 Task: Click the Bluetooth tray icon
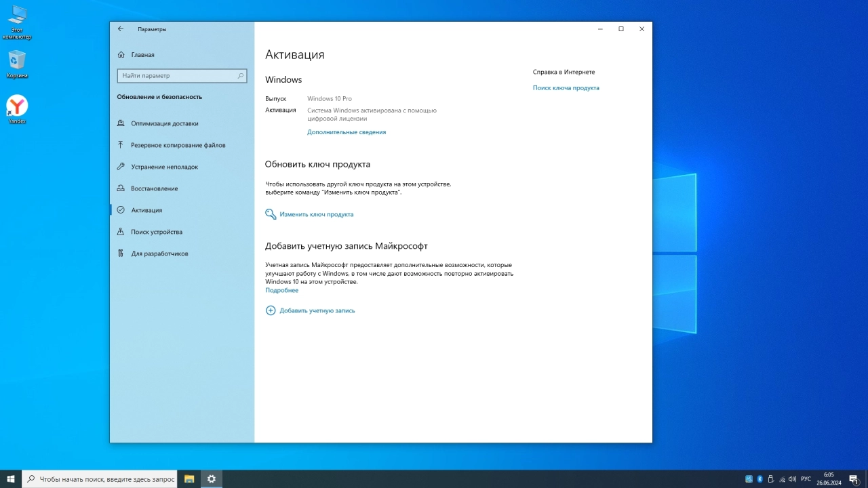coord(759,479)
